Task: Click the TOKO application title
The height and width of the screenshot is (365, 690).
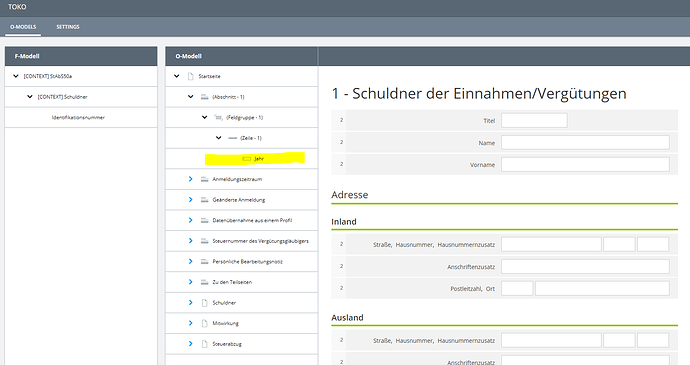Action: 17,7
